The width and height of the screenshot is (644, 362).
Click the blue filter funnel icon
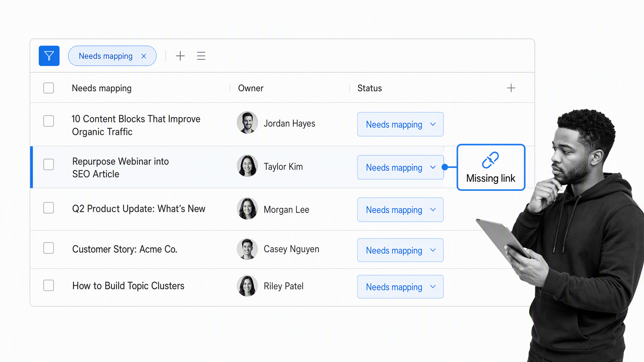click(x=49, y=56)
